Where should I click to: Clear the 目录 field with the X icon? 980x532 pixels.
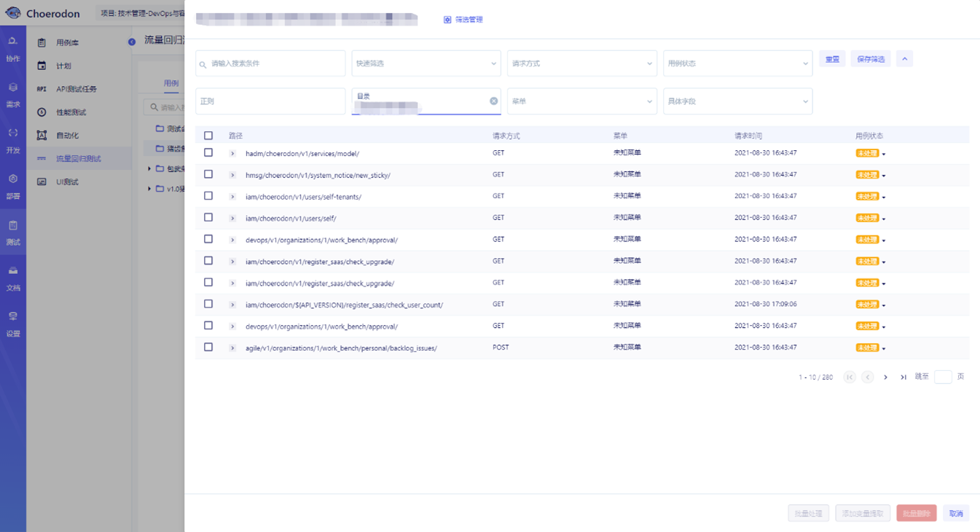[x=493, y=101]
